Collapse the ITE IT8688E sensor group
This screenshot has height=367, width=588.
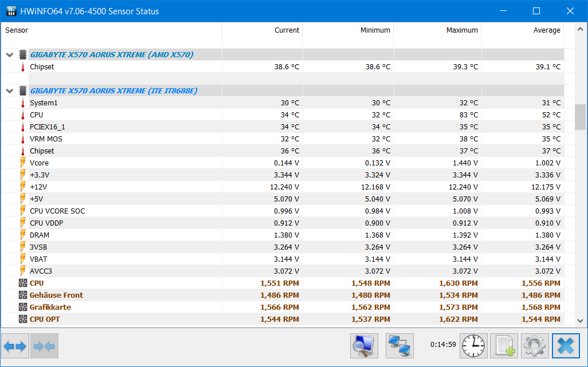tap(10, 91)
